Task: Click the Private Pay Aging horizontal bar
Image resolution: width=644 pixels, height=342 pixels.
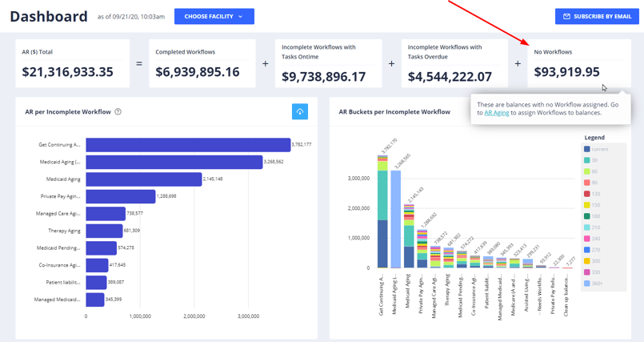Action: [121, 195]
